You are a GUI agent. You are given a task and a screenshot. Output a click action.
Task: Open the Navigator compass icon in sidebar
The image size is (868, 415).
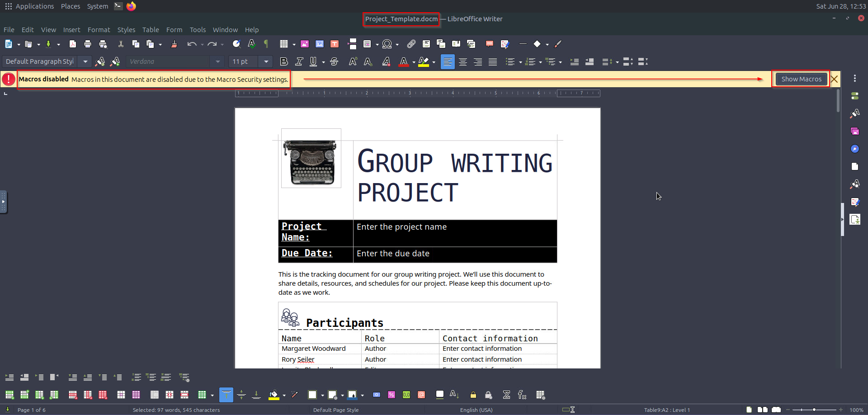click(854, 149)
